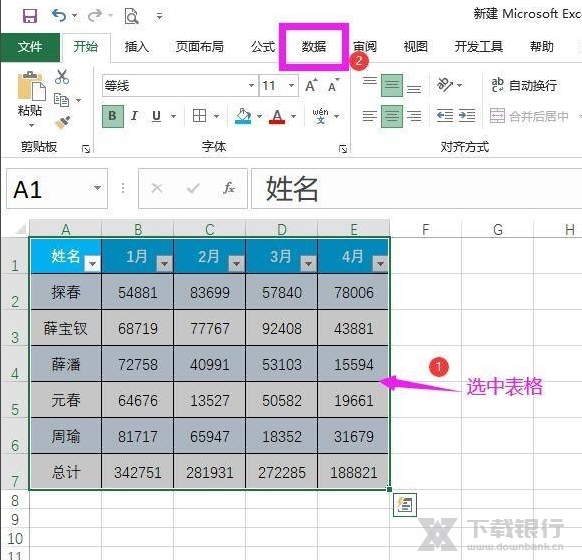Open the 帮助 tab

point(542,47)
